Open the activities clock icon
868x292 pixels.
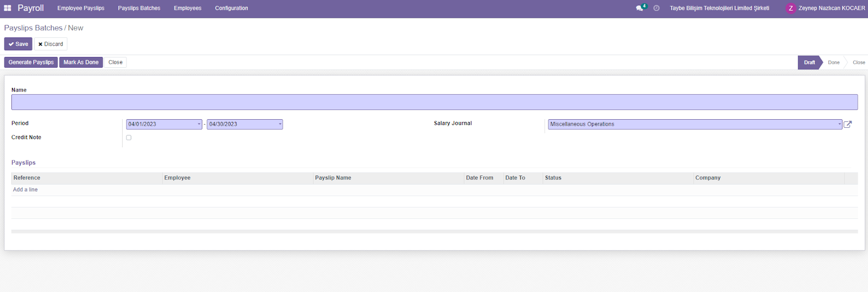(656, 8)
